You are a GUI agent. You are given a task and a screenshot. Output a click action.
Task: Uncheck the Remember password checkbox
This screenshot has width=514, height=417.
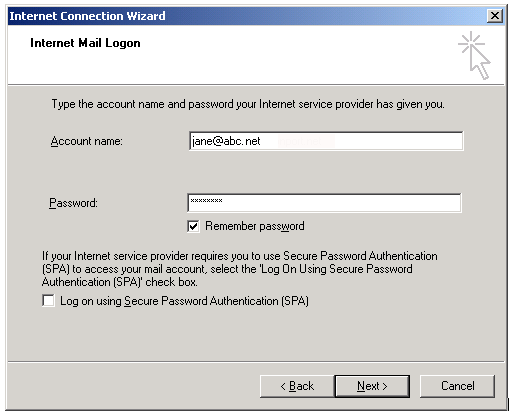click(193, 226)
